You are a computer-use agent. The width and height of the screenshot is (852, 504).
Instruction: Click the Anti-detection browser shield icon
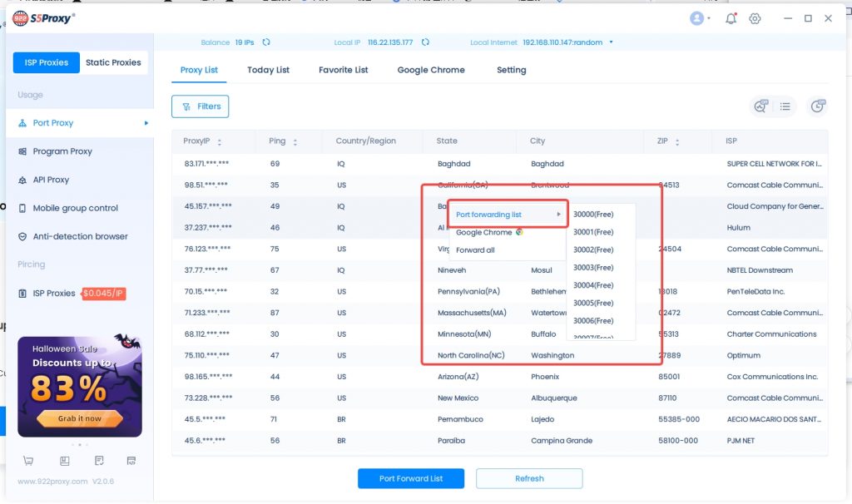click(22, 236)
